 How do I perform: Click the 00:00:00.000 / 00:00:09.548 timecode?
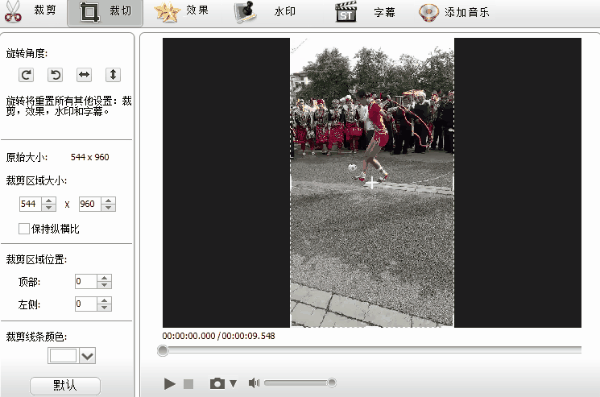pyautogui.click(x=218, y=336)
